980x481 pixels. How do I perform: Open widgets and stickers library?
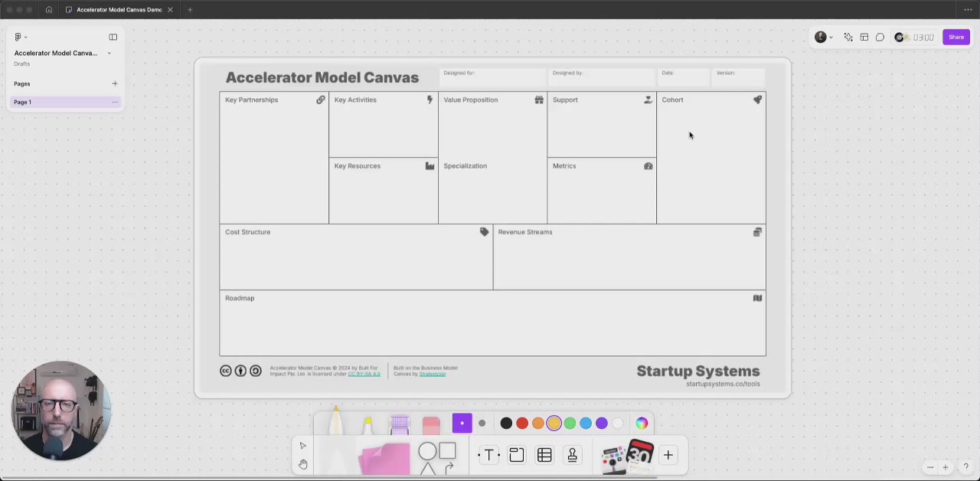tap(627, 456)
